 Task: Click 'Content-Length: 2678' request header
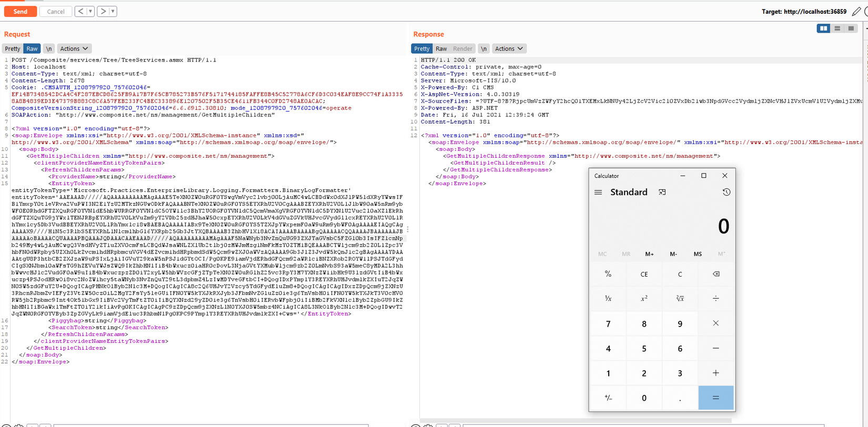tap(48, 80)
